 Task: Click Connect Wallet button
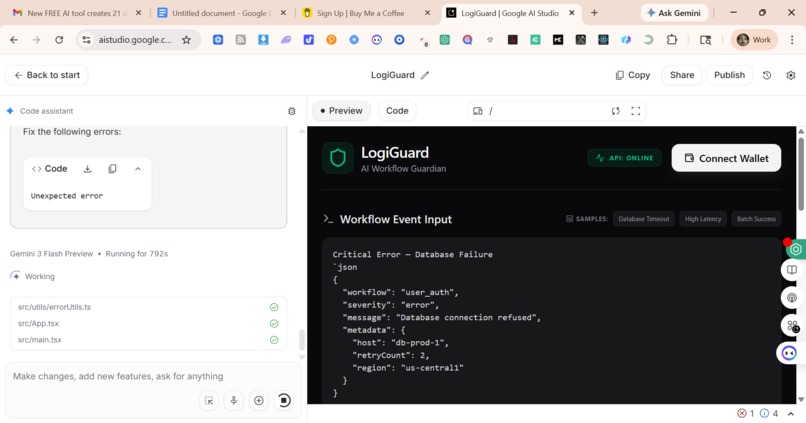point(726,158)
